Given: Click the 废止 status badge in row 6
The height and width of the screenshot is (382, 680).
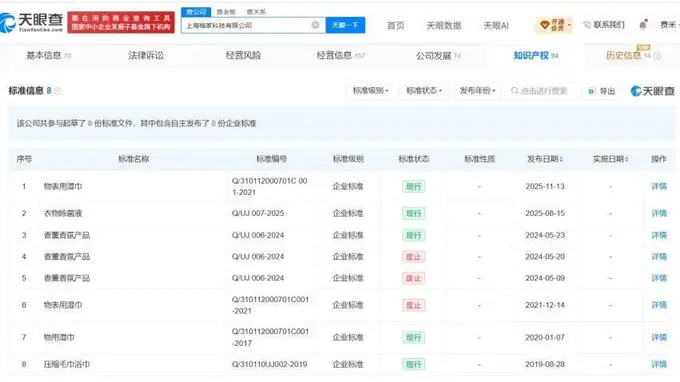Looking at the screenshot, I should point(413,305).
